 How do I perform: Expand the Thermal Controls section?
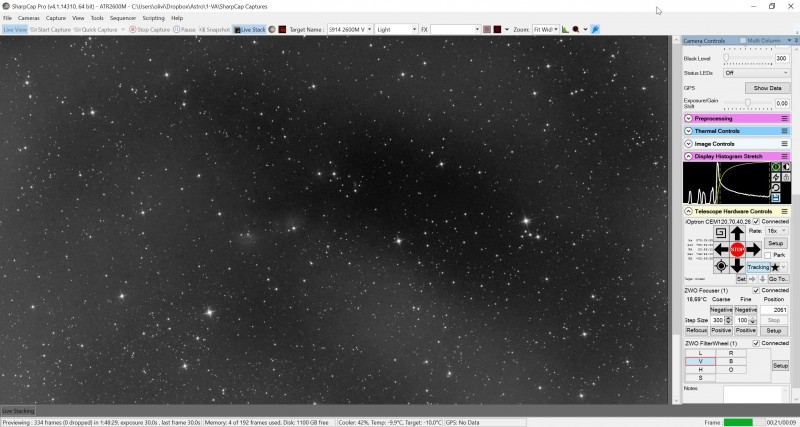pyautogui.click(x=688, y=131)
